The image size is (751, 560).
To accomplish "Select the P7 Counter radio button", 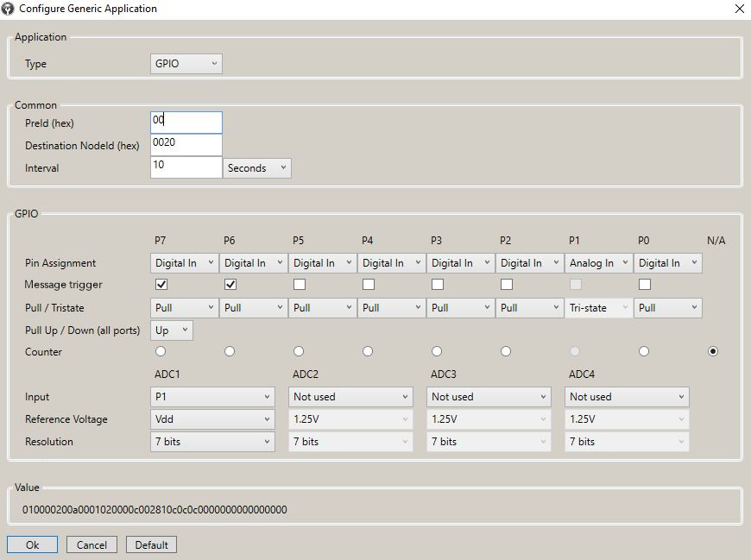I will click(161, 351).
